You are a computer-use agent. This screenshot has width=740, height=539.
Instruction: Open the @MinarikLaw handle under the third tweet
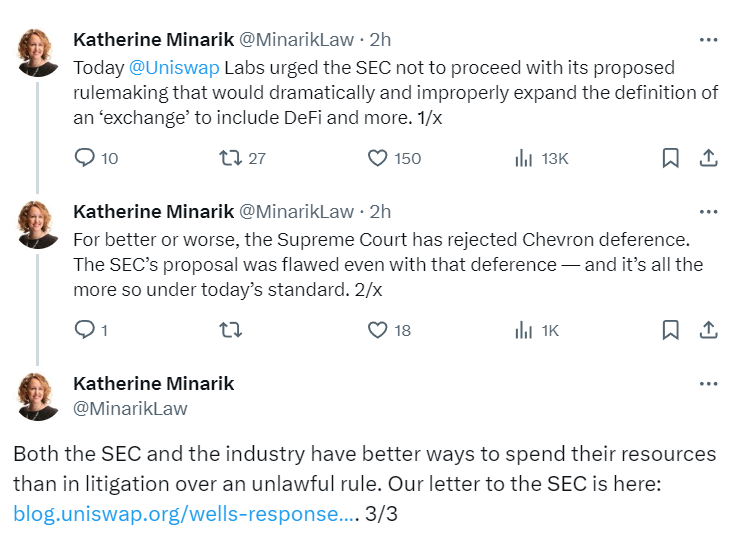click(130, 408)
